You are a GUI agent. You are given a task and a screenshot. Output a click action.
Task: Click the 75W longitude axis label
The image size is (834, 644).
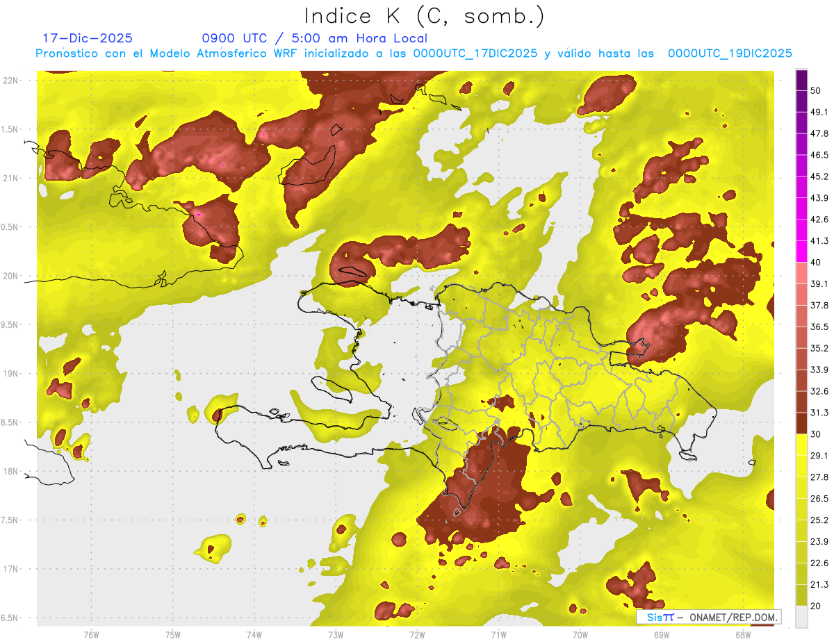tap(173, 634)
